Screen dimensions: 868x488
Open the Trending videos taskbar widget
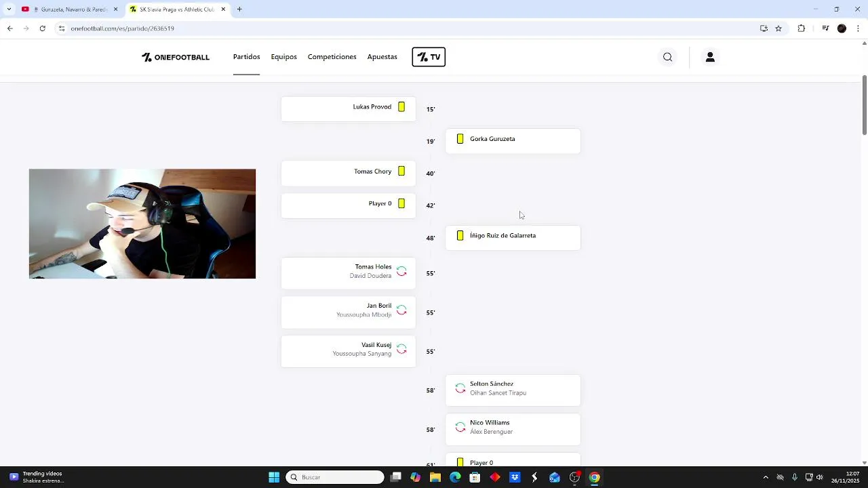(x=37, y=477)
